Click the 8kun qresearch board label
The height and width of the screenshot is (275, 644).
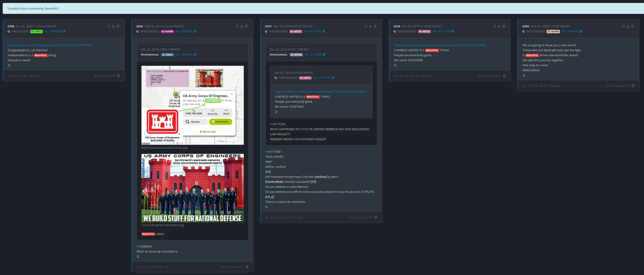(104, 76)
